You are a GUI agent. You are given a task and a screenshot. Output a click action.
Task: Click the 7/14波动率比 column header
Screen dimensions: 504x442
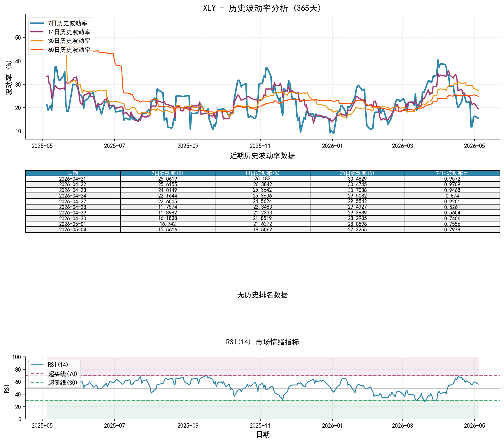pos(452,173)
